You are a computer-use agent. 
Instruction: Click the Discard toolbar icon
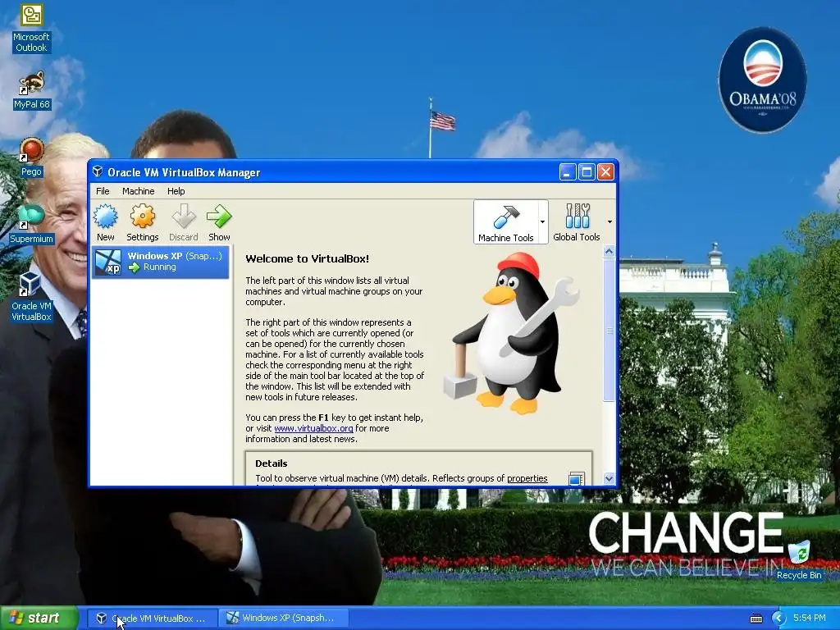(x=183, y=222)
